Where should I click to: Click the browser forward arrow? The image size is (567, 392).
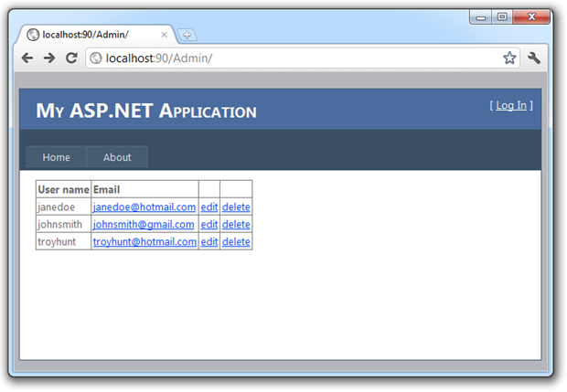click(49, 58)
